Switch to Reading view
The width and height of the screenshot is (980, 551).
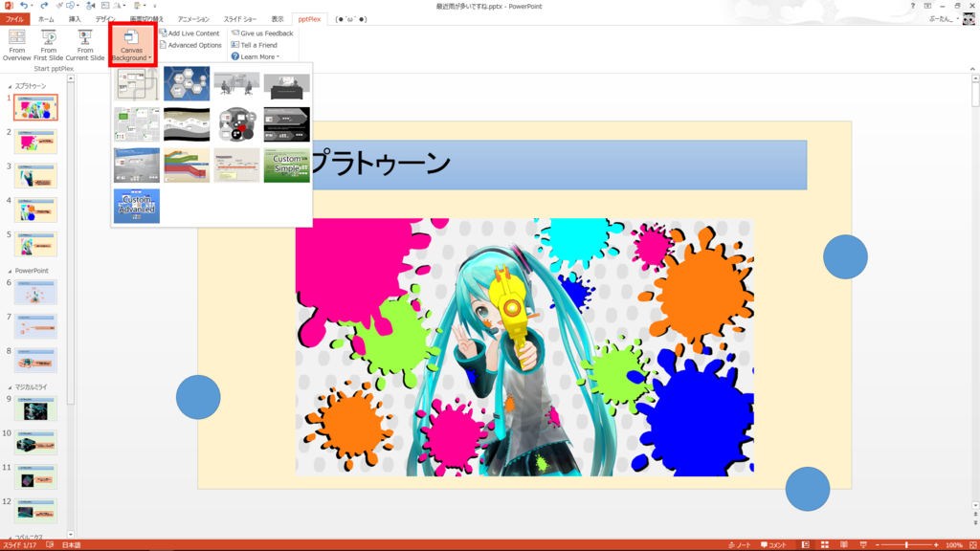(844, 545)
